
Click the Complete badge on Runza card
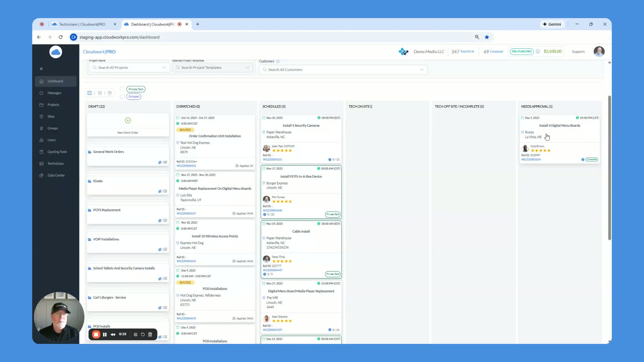coord(592,160)
